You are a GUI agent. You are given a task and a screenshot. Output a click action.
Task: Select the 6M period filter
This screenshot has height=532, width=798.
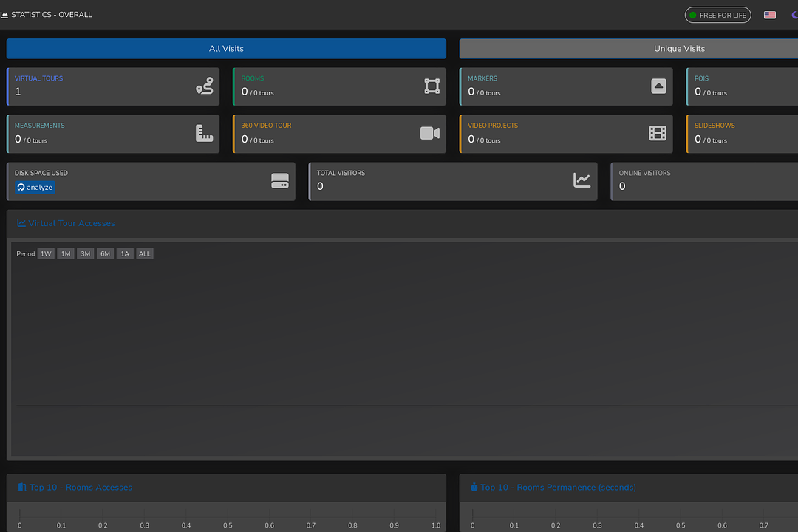(105, 253)
